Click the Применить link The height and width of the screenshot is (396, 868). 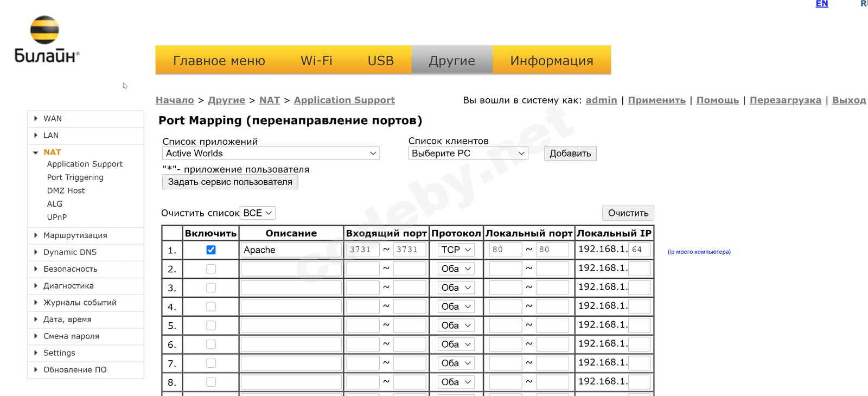tap(656, 100)
